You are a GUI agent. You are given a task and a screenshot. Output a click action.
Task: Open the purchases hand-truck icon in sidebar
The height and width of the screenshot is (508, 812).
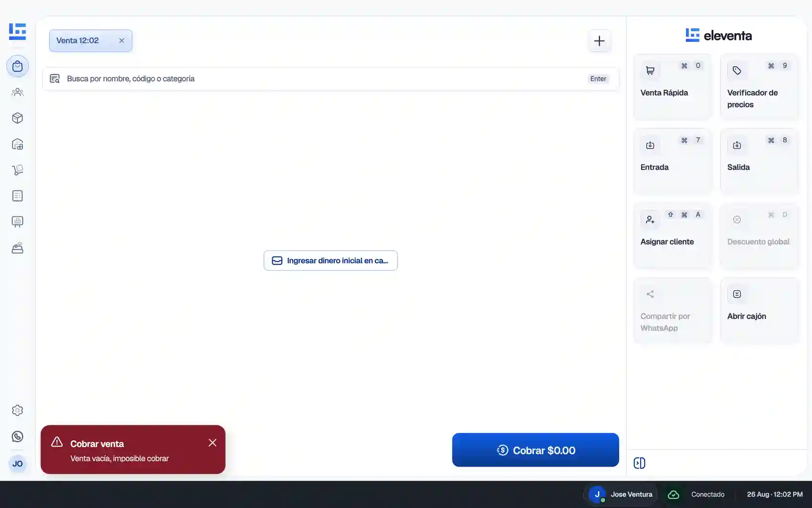pyautogui.click(x=18, y=170)
